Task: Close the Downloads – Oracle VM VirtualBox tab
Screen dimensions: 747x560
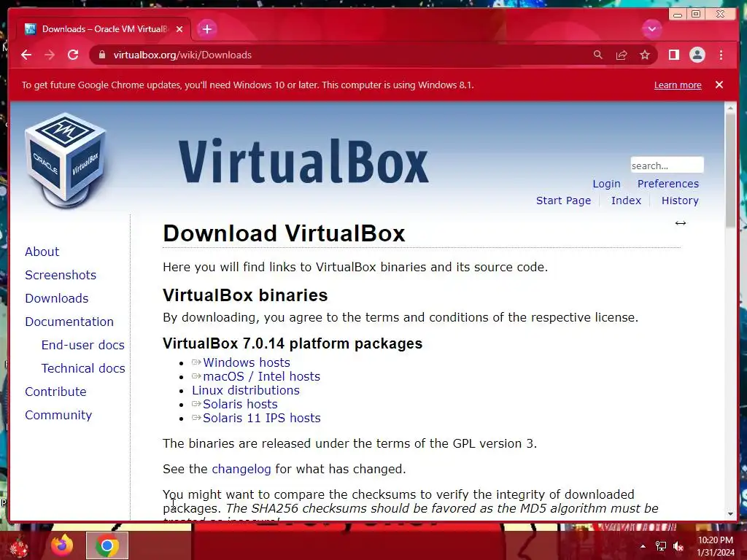Action: click(179, 29)
